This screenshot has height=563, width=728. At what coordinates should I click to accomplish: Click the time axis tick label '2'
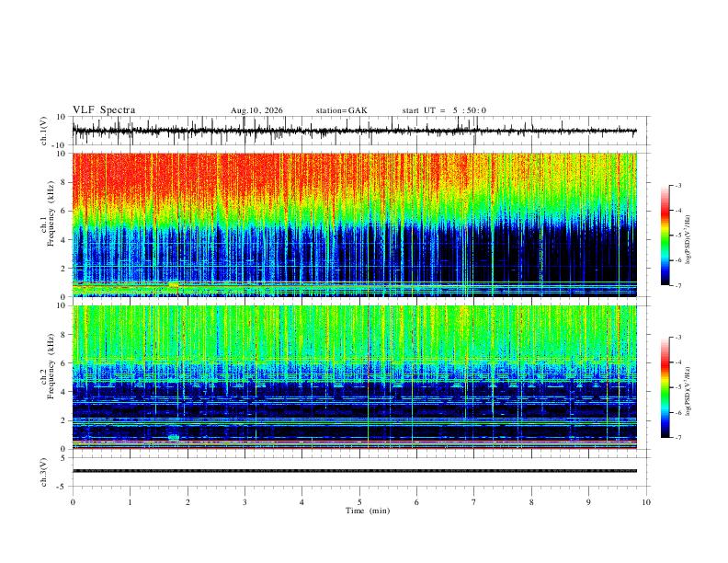pos(188,502)
